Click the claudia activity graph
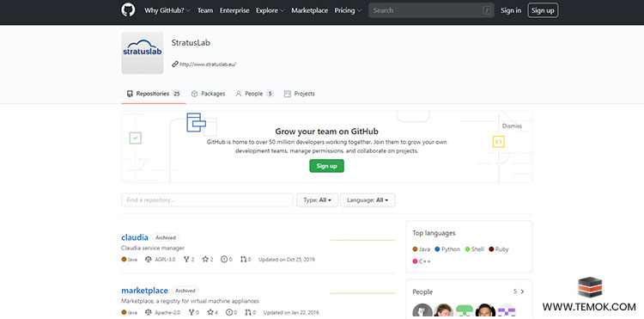 362,240
